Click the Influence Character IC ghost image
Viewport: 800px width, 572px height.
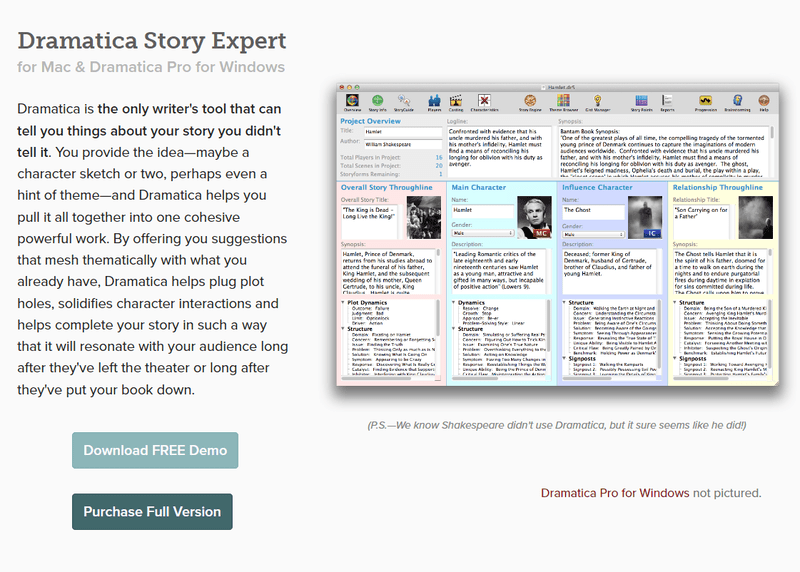coord(645,218)
